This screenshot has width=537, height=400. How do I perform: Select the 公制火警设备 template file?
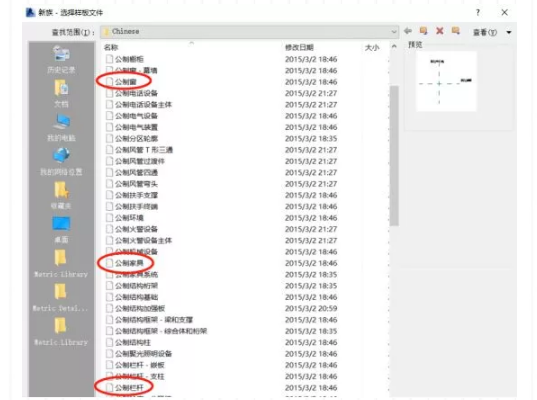[x=132, y=229]
